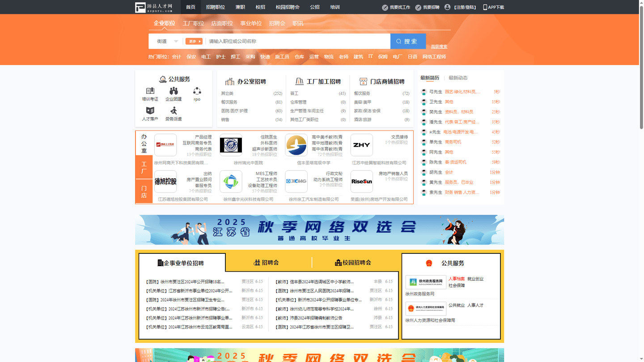
Task: Click the 工厂加工招聘 heading icon
Action: pos(299,81)
